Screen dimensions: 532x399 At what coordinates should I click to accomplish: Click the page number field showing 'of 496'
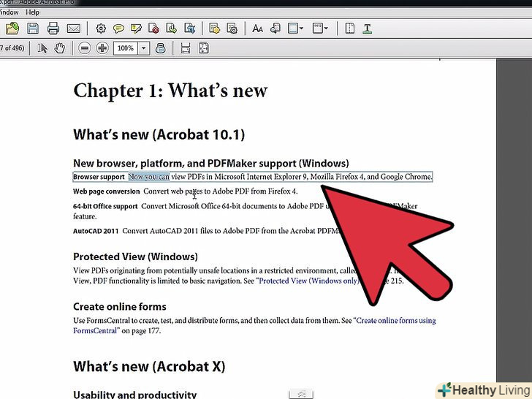tap(12, 47)
